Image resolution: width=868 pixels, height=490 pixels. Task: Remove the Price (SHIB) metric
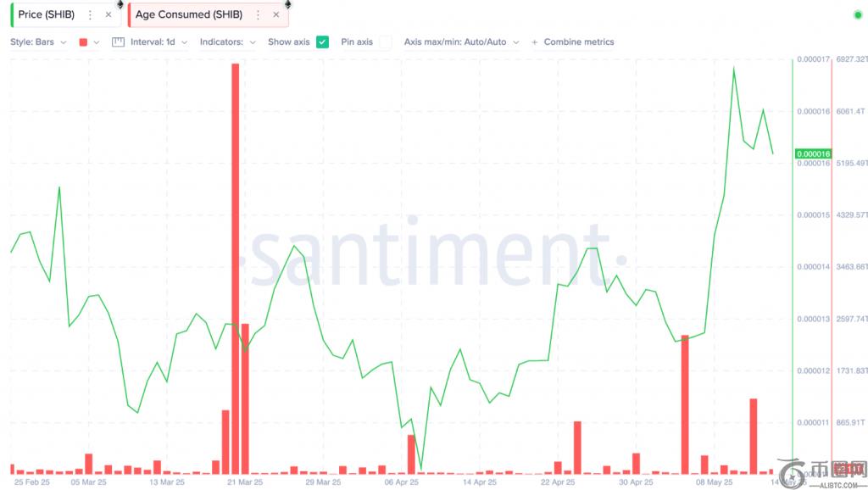click(x=108, y=14)
